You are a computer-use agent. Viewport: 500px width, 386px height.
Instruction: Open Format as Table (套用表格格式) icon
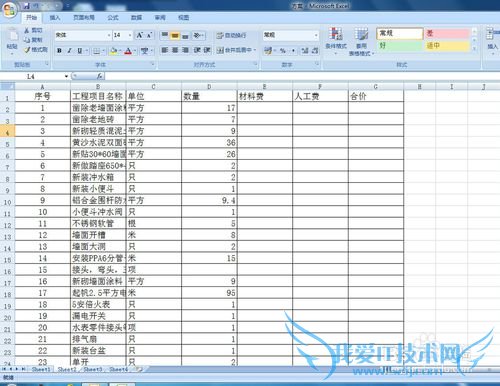click(361, 34)
